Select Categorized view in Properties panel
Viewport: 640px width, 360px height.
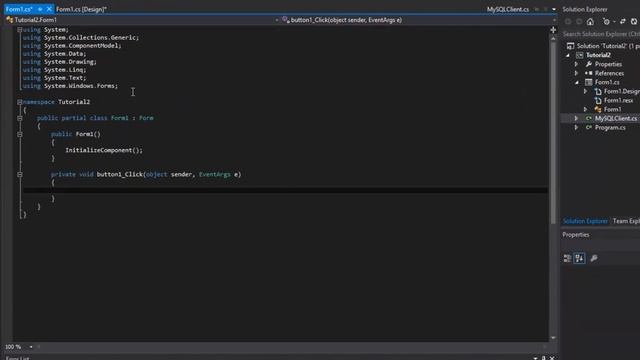pyautogui.click(x=567, y=258)
